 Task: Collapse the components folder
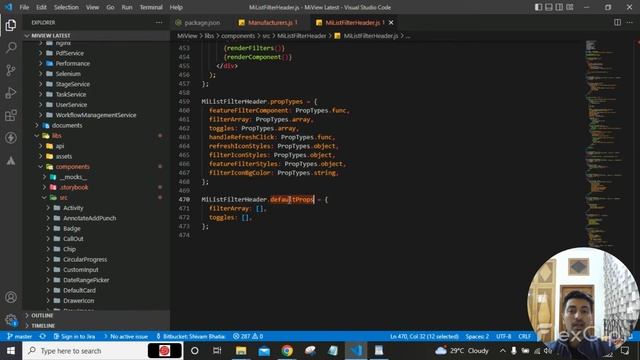coord(73,167)
